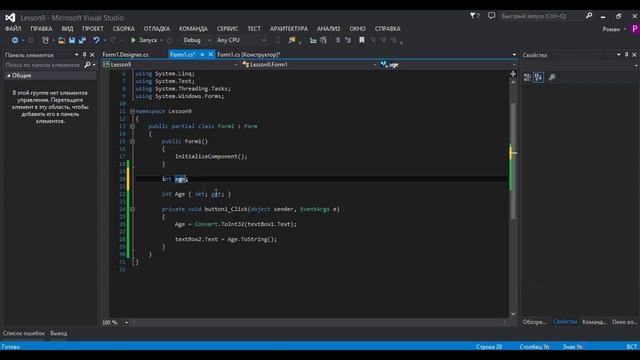This screenshot has height=360, width=640.
Task: Open the СБОРКА menu
Action: 124,29
